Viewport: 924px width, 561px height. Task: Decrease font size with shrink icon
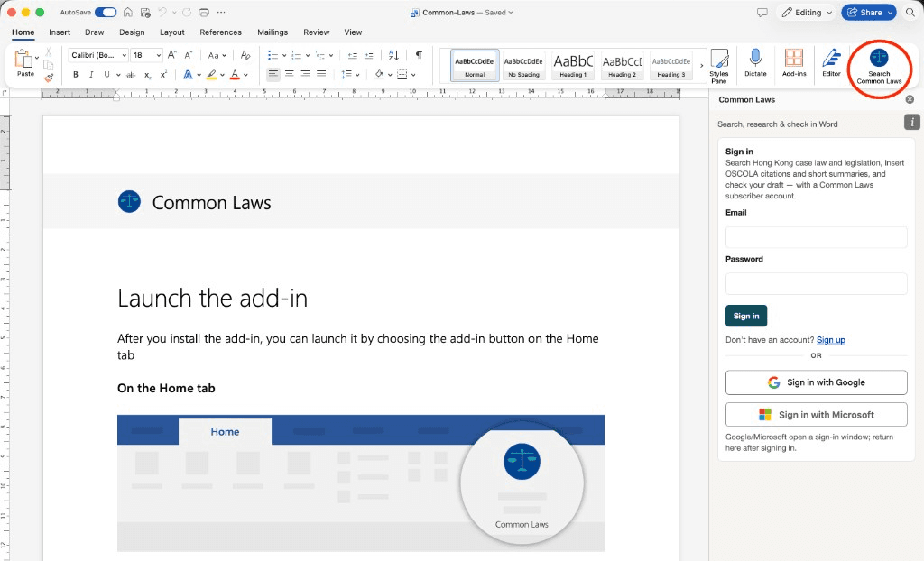point(189,55)
